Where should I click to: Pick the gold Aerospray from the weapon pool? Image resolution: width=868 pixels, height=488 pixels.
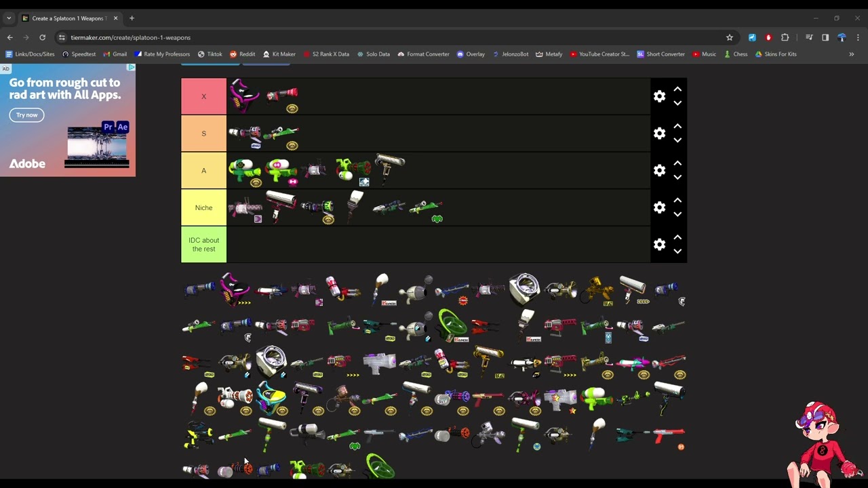click(x=597, y=289)
